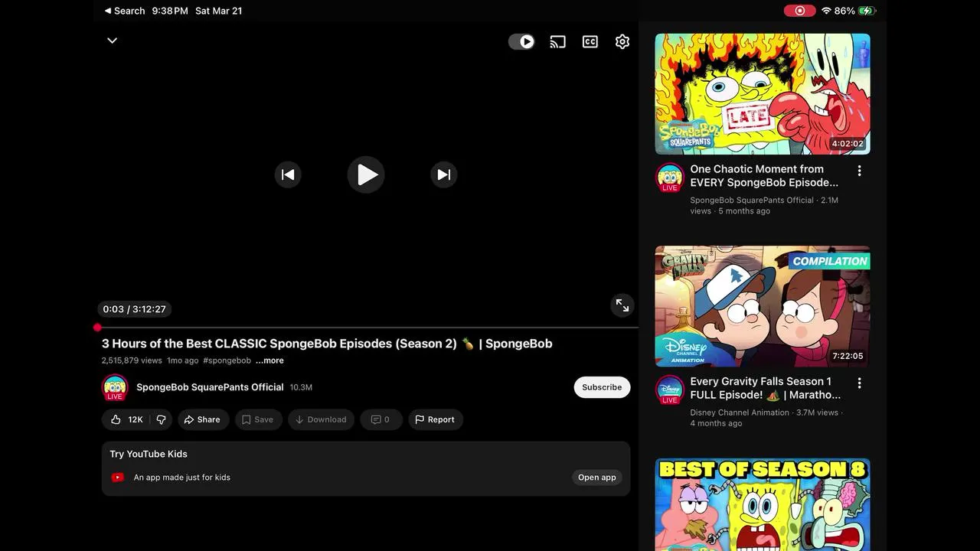The width and height of the screenshot is (980, 551).
Task: Open channel avatar beside One Chaotic Moment
Action: pos(670,178)
